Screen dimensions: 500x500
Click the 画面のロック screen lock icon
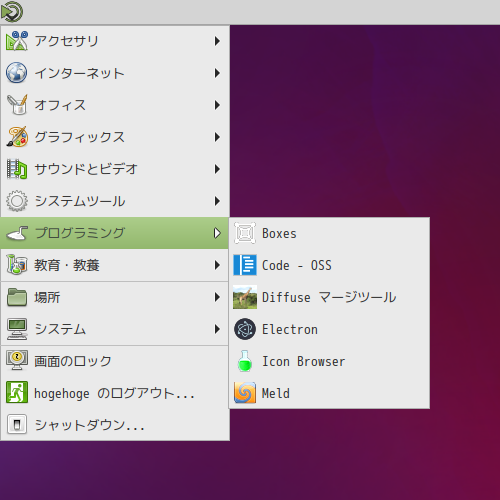click(x=17, y=361)
